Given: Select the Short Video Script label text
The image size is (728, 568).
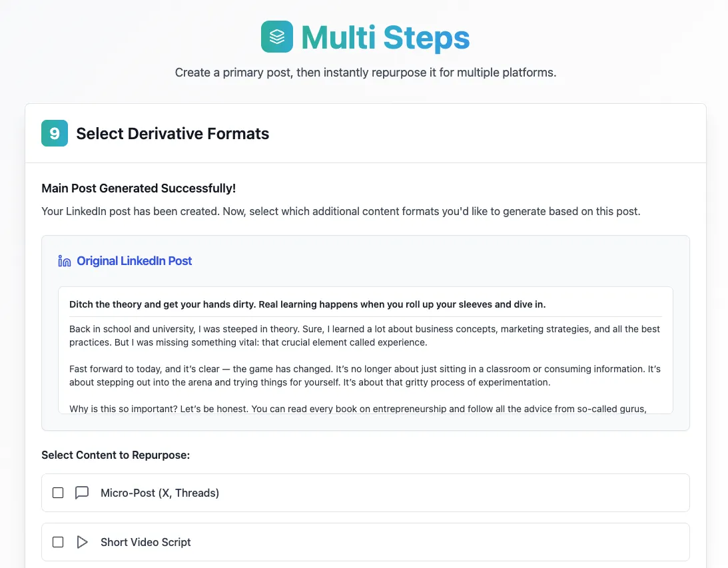Looking at the screenshot, I should 146,542.
